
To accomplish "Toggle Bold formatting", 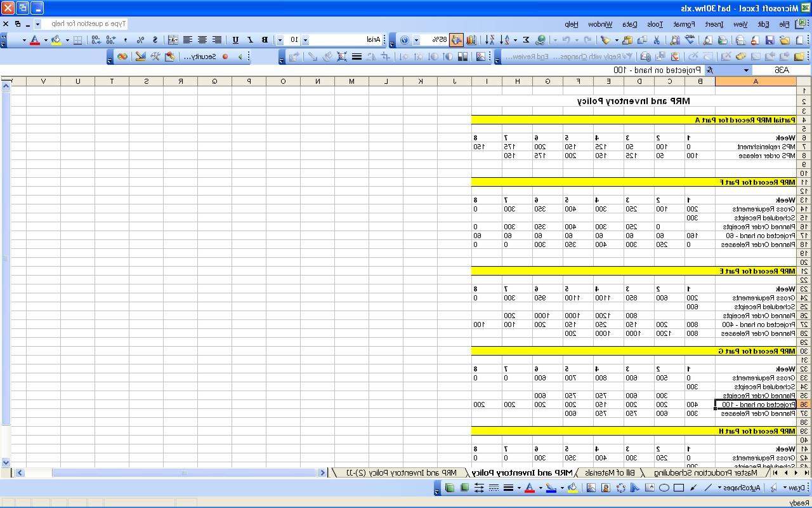I will click(x=264, y=39).
